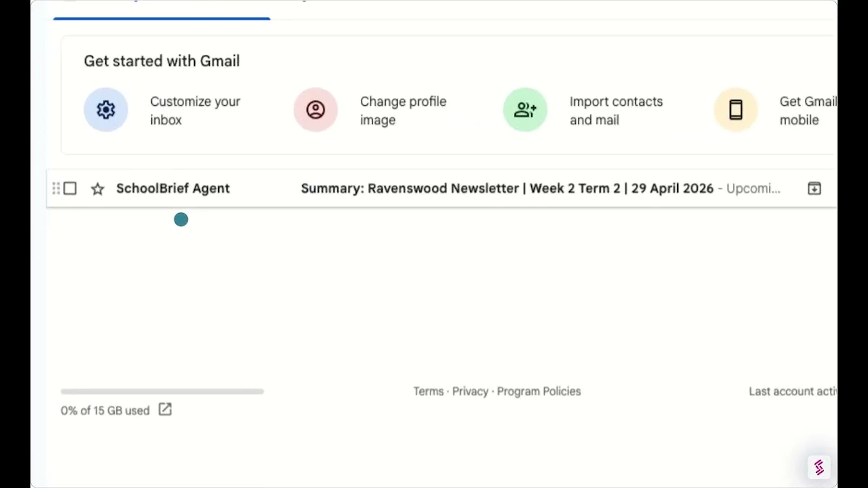
Task: Click the pink extension icon in the corner
Action: click(x=819, y=467)
